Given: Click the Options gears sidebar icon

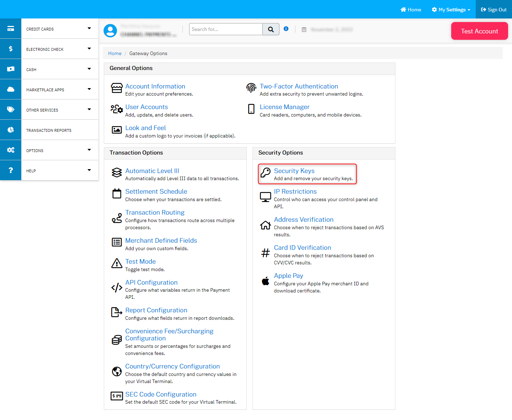Looking at the screenshot, I should (x=11, y=150).
